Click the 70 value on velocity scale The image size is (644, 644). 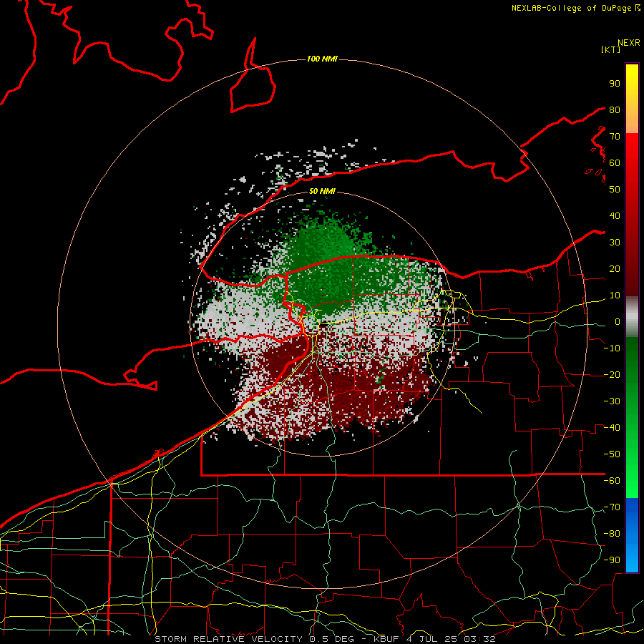(x=615, y=137)
